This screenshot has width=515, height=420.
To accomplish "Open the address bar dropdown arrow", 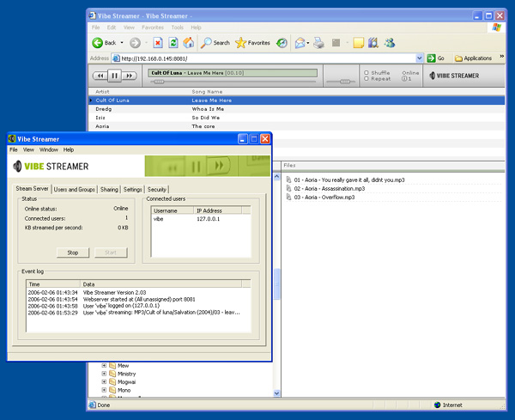I will (420, 58).
